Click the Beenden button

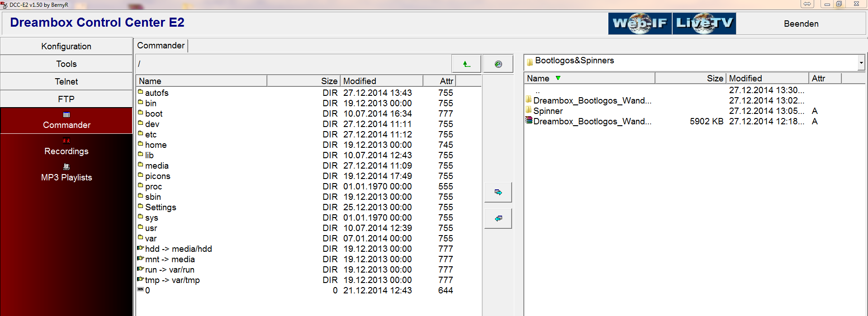coord(801,24)
